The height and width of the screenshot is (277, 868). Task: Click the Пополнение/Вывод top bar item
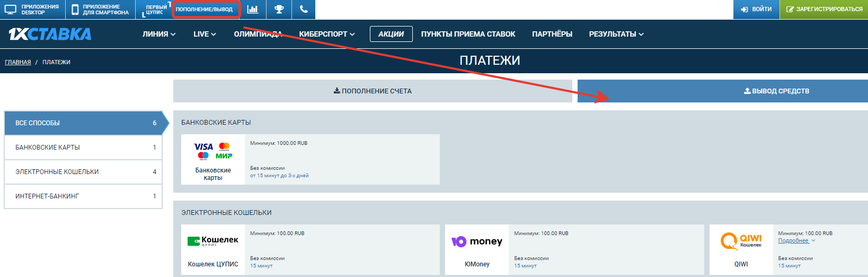pyautogui.click(x=206, y=10)
